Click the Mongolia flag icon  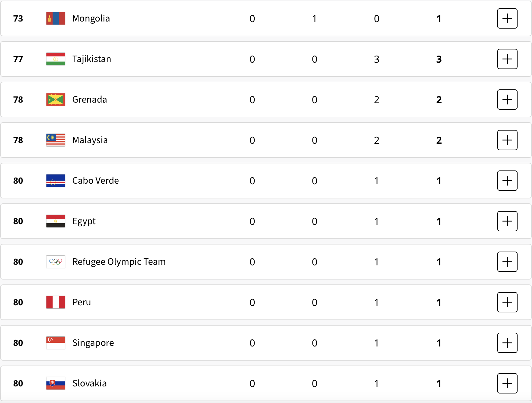pyautogui.click(x=56, y=18)
